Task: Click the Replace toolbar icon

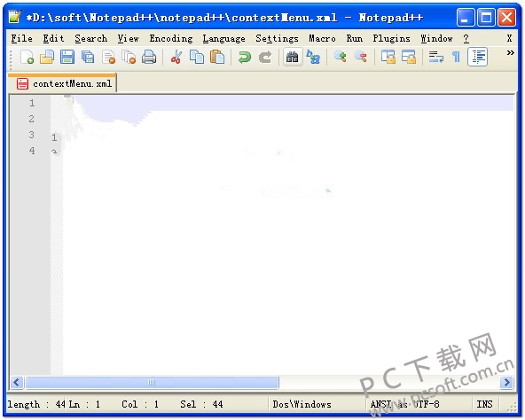Action: pyautogui.click(x=313, y=57)
